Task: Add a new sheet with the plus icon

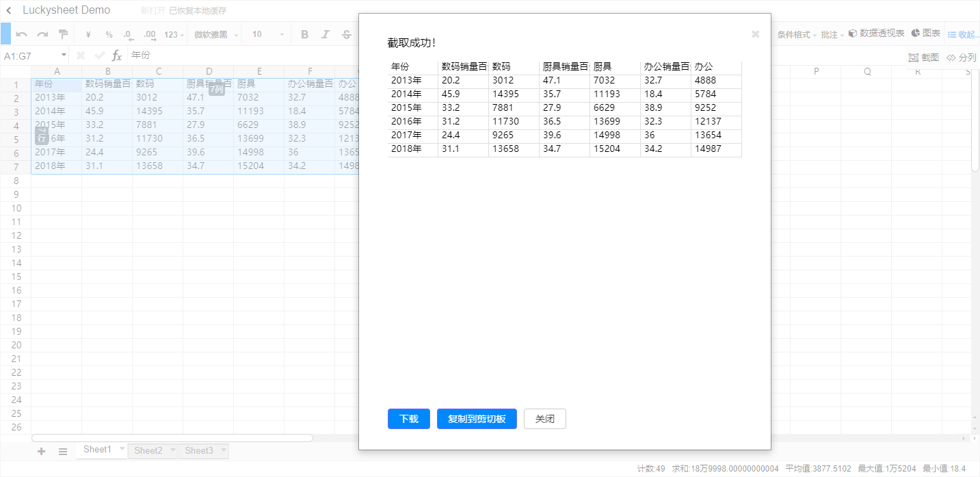Action: click(x=40, y=450)
